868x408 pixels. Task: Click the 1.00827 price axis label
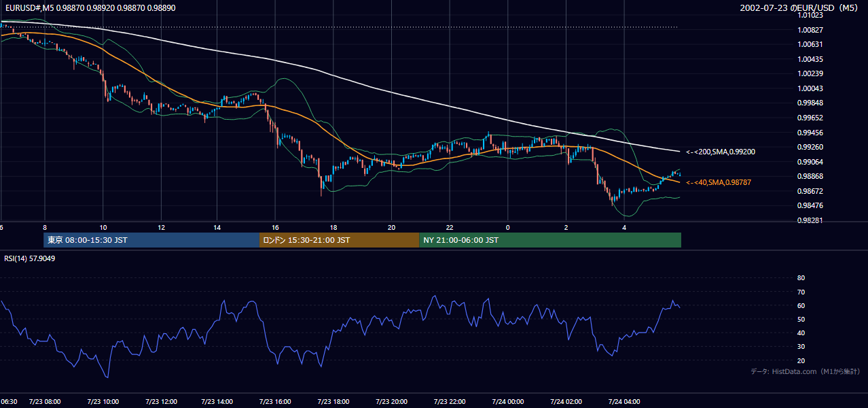tap(810, 30)
